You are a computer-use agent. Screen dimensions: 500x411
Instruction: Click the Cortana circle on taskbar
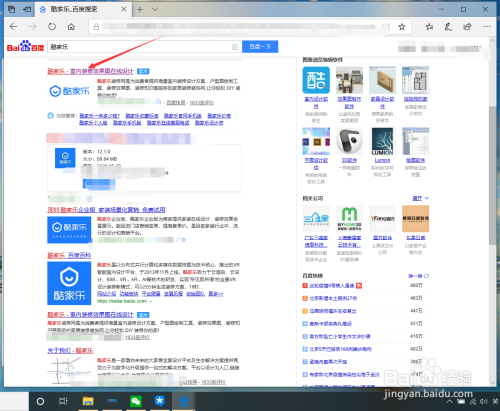pyautogui.click(x=40, y=401)
